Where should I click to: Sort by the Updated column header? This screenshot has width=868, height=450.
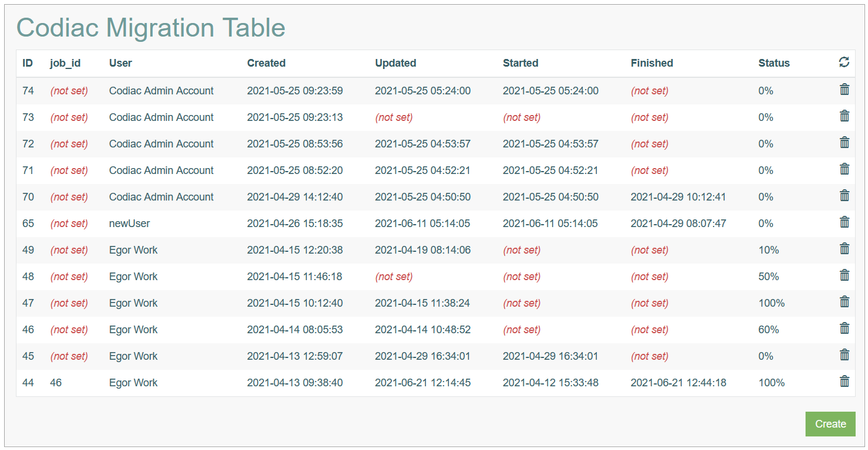click(x=395, y=63)
